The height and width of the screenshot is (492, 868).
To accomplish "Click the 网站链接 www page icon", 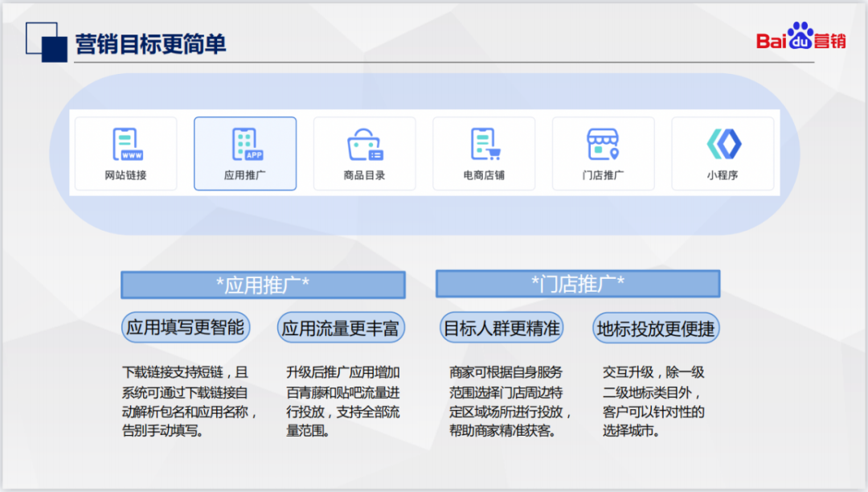I will [128, 145].
